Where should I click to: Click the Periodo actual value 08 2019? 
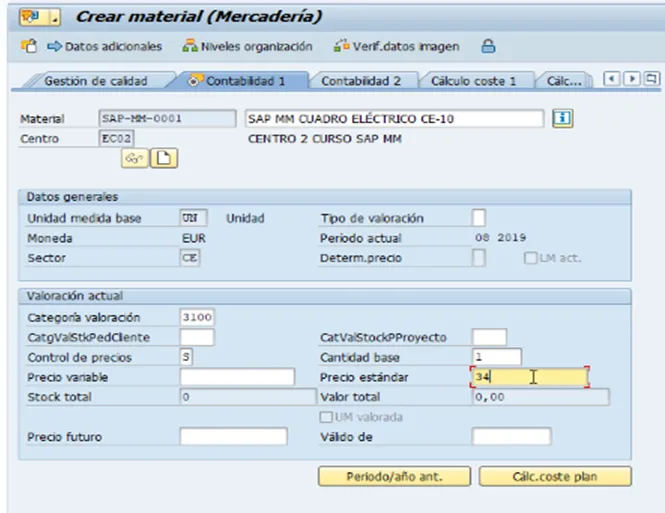[x=500, y=237]
